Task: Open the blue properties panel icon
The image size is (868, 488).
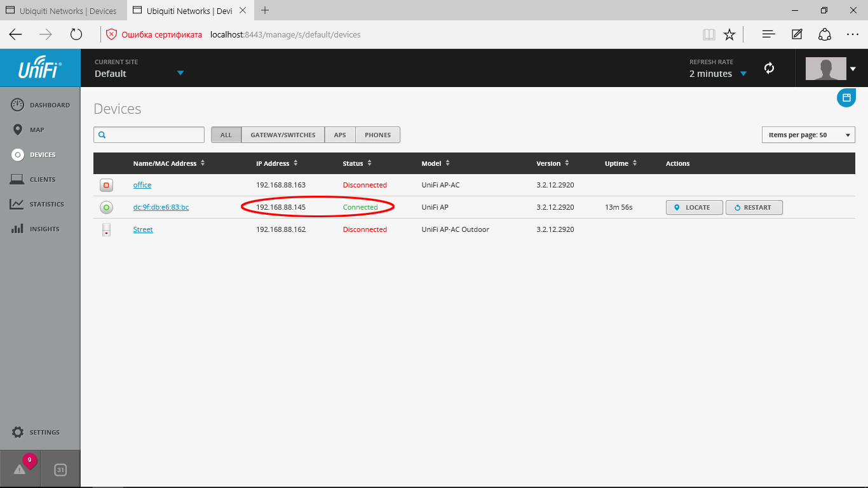Action: click(846, 97)
